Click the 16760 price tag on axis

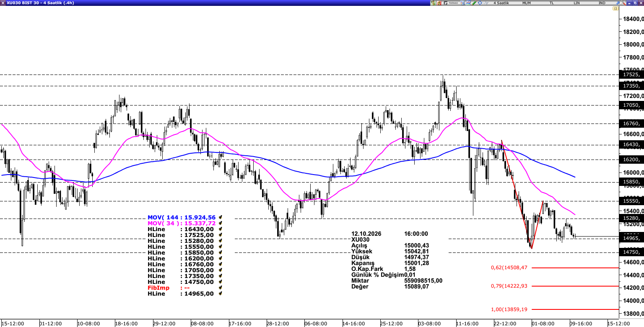(x=631, y=124)
